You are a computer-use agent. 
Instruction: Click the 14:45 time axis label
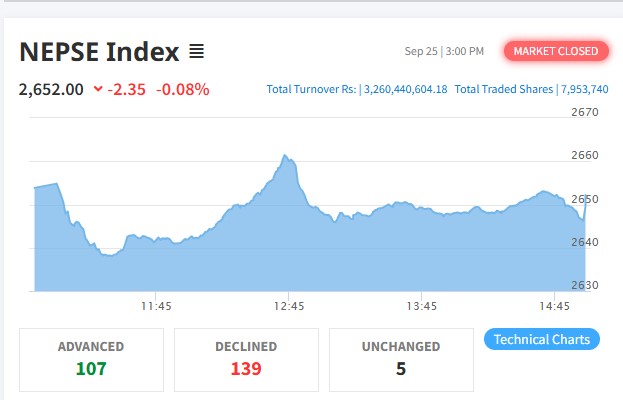point(553,305)
